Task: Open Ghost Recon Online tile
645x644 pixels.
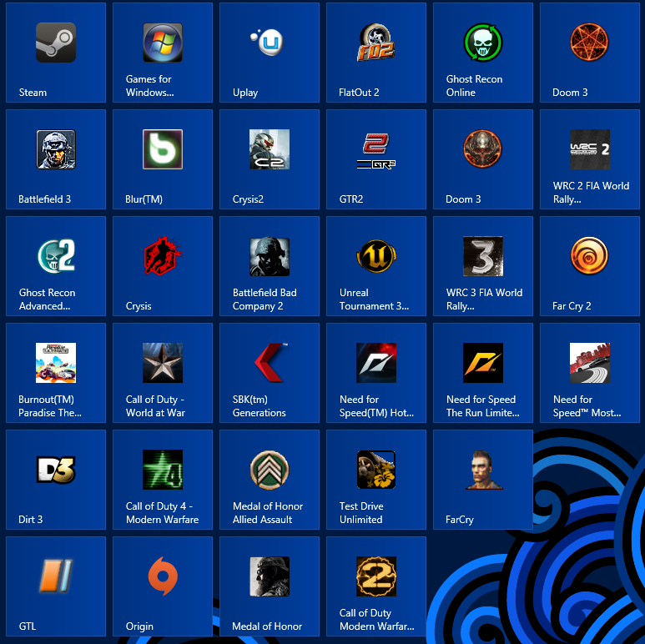Action: tap(483, 53)
